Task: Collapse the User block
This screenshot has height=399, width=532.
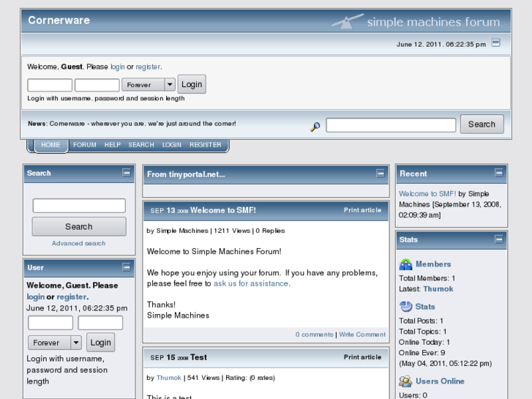Action: (x=126, y=267)
